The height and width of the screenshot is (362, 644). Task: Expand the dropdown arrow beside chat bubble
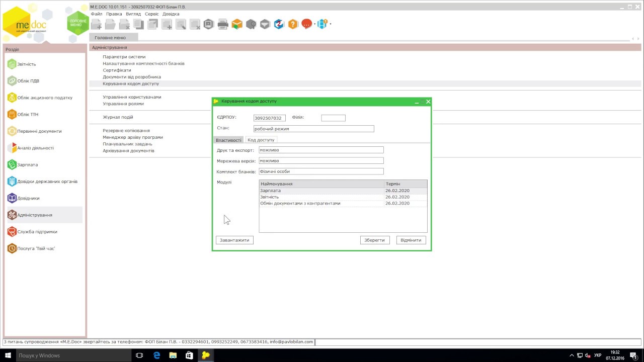tap(315, 24)
